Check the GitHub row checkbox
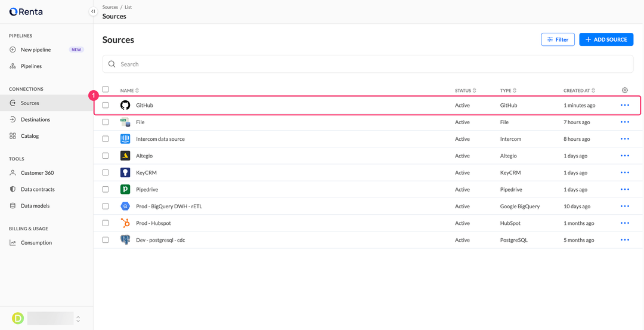Screen dimensions: 644x330 pyautogui.click(x=106, y=105)
